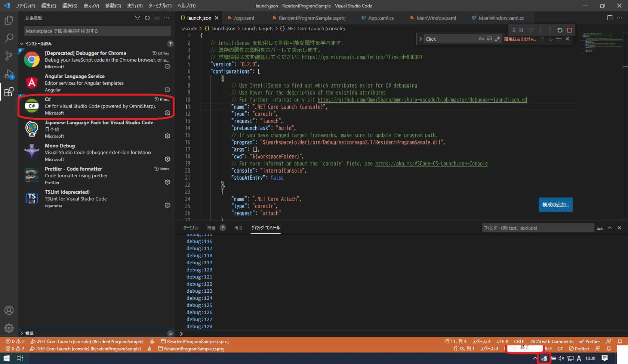Restart the debug session (green arrow)
This screenshot has height=364, width=628.
(x=560, y=30)
